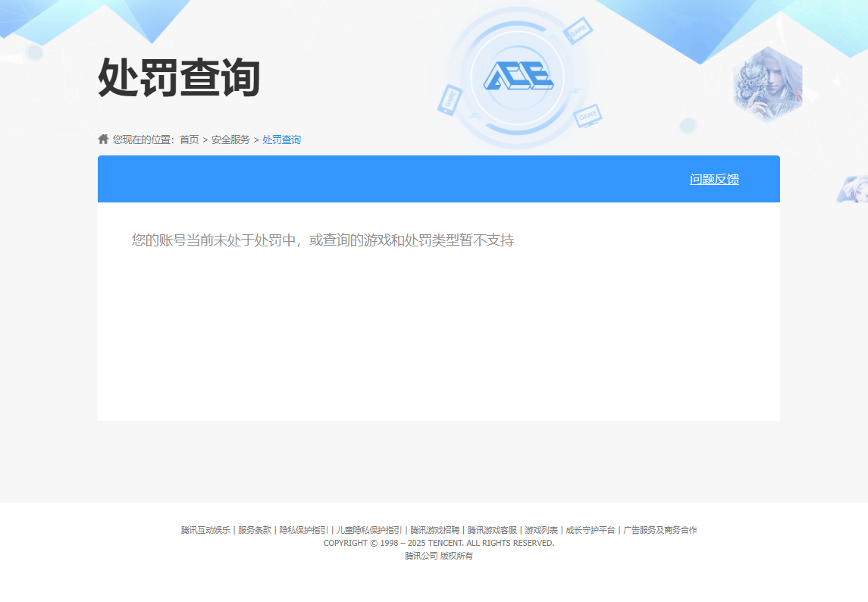Open the 广告服务及商务合作 link
This screenshot has height=602, width=868.
click(x=660, y=531)
